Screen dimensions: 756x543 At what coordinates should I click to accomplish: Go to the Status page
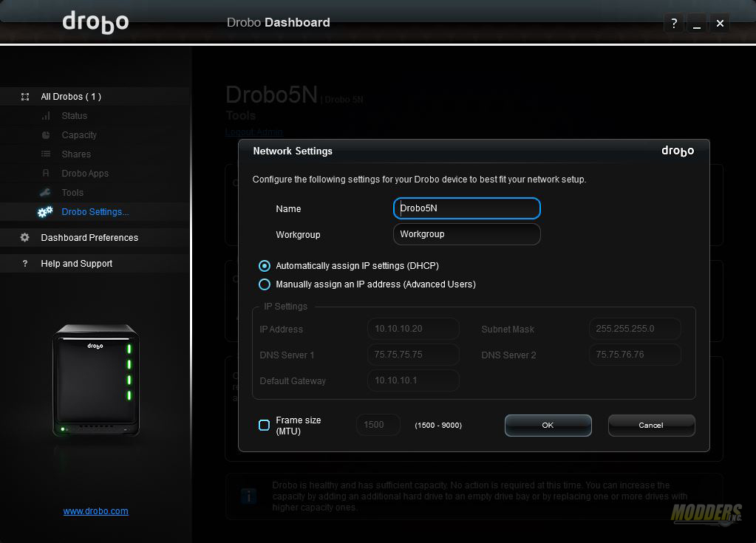tap(74, 116)
